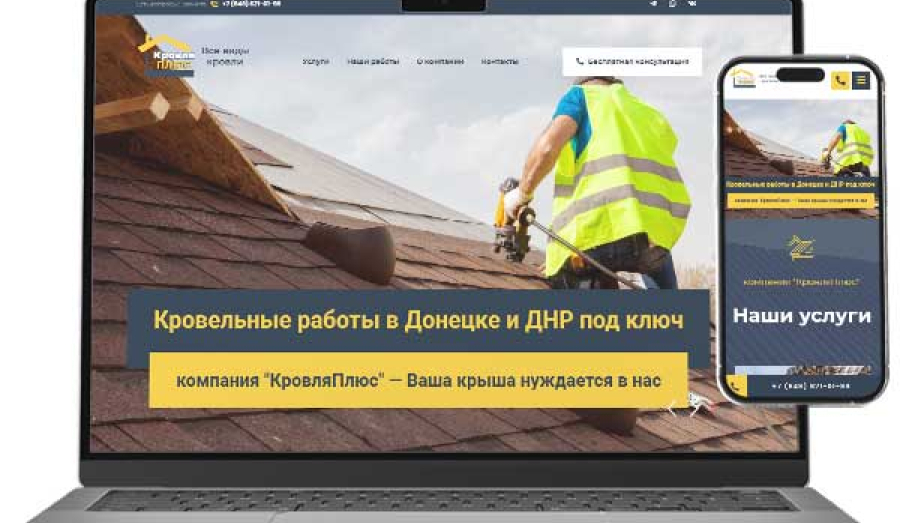900x523 pixels.
Task: Click the Кровельные работы в Донецке headline
Action: coord(418,321)
